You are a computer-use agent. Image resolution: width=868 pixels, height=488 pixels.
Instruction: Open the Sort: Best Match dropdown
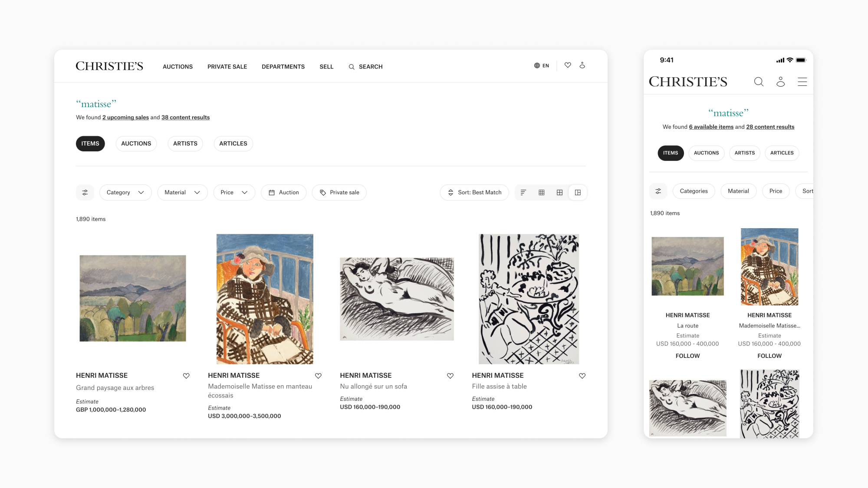(474, 193)
